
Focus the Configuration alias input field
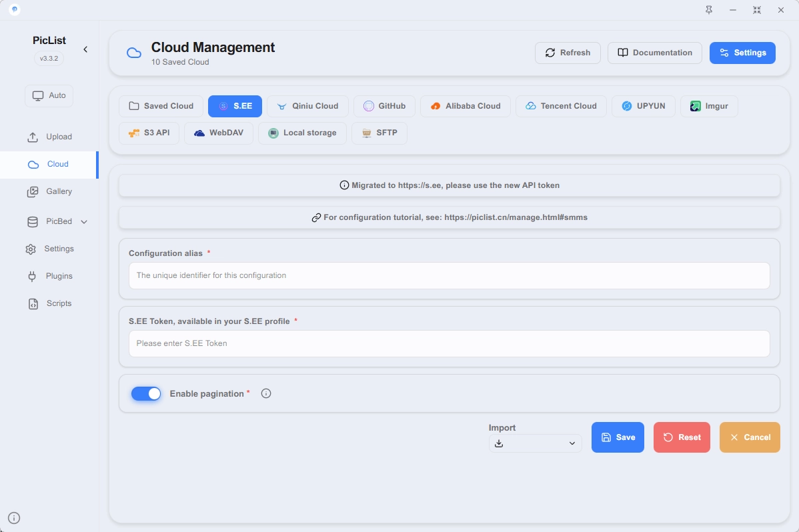[x=450, y=276]
